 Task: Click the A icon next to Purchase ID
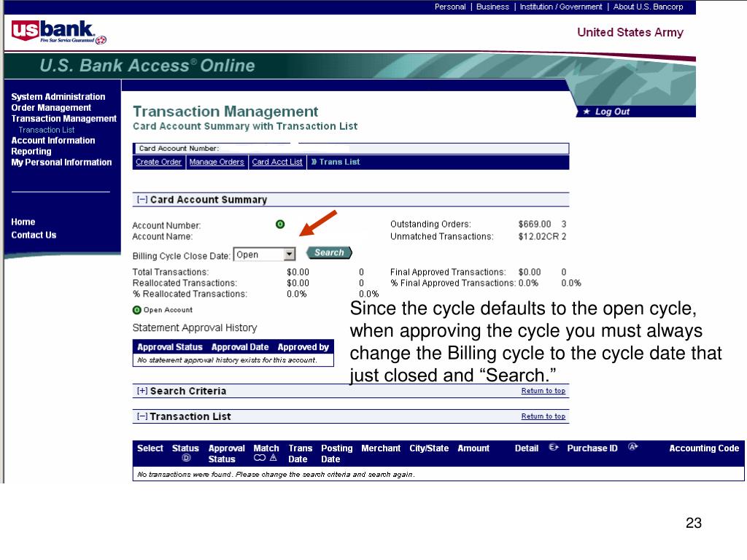point(632,447)
